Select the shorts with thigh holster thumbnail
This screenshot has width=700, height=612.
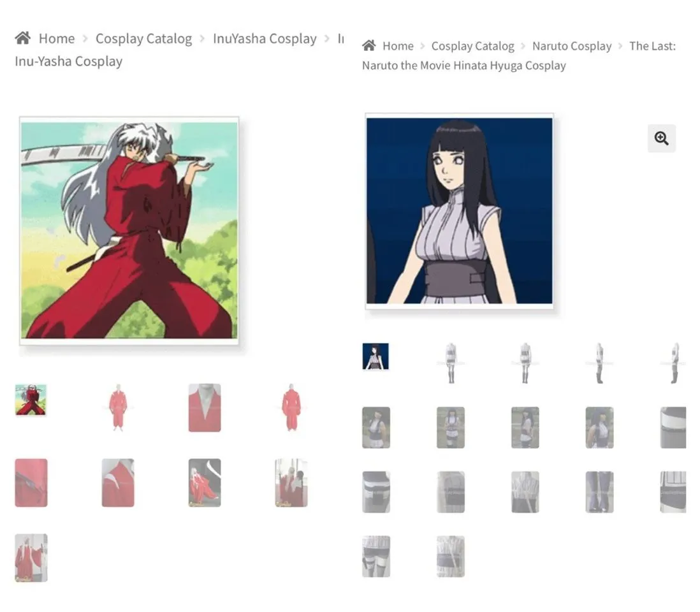tap(376, 556)
